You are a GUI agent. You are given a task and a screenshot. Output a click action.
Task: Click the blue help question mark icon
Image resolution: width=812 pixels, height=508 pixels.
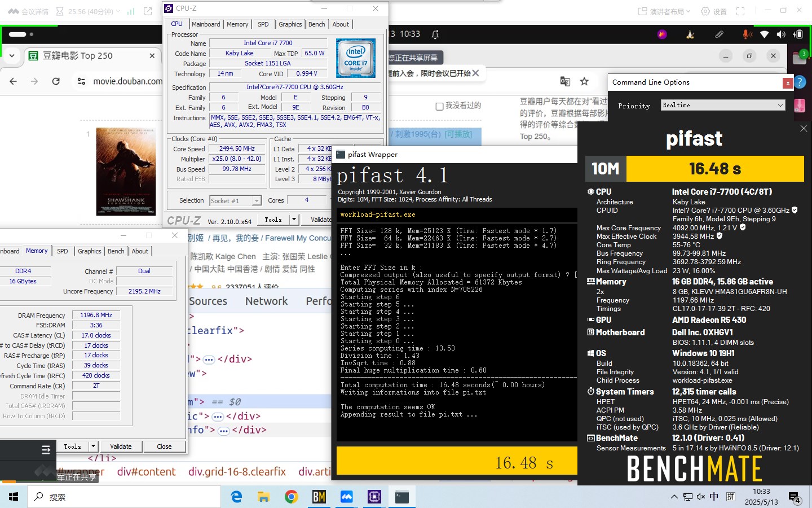click(800, 82)
